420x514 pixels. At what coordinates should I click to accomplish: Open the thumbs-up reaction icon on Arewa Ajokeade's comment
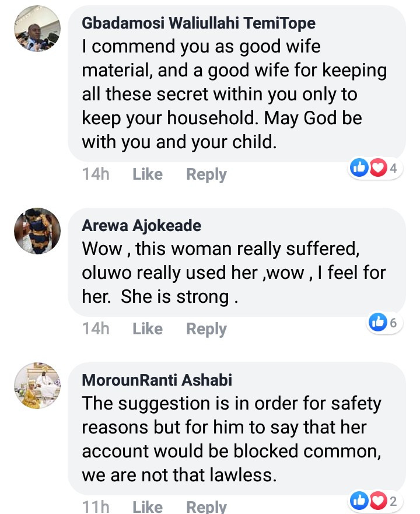(x=378, y=322)
